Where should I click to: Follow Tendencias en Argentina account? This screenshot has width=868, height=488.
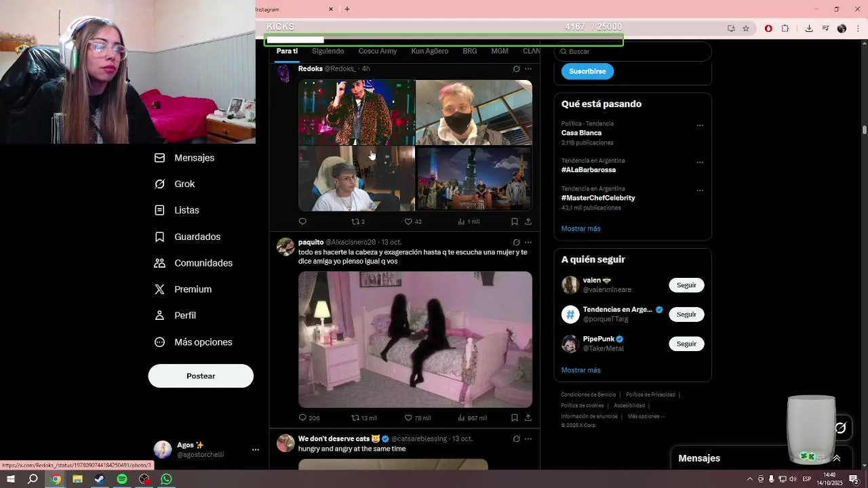(686, 314)
